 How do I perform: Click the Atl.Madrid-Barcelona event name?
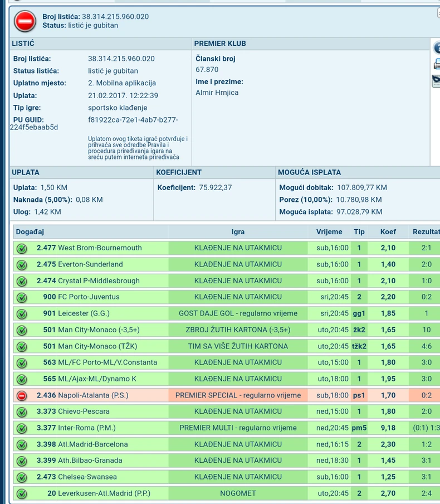click(92, 444)
